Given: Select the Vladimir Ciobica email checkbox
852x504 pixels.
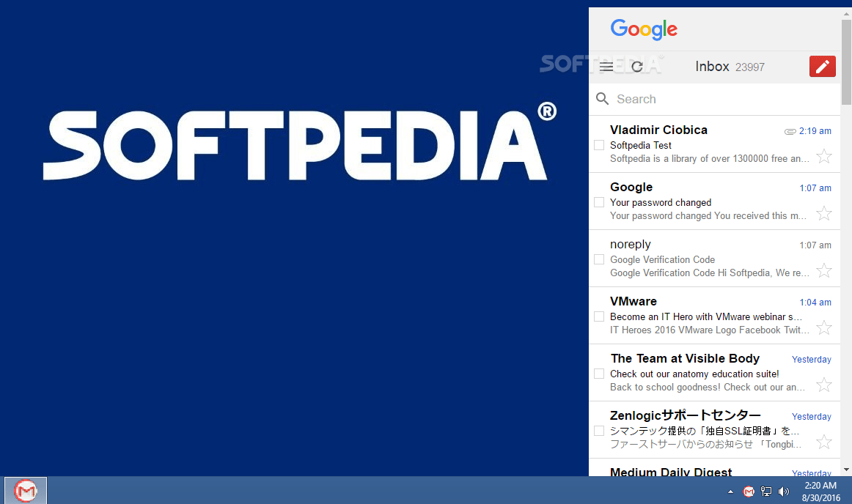Looking at the screenshot, I should (599, 145).
